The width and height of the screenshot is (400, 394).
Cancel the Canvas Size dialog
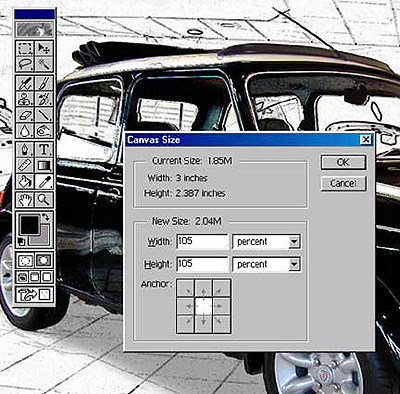[x=343, y=184]
